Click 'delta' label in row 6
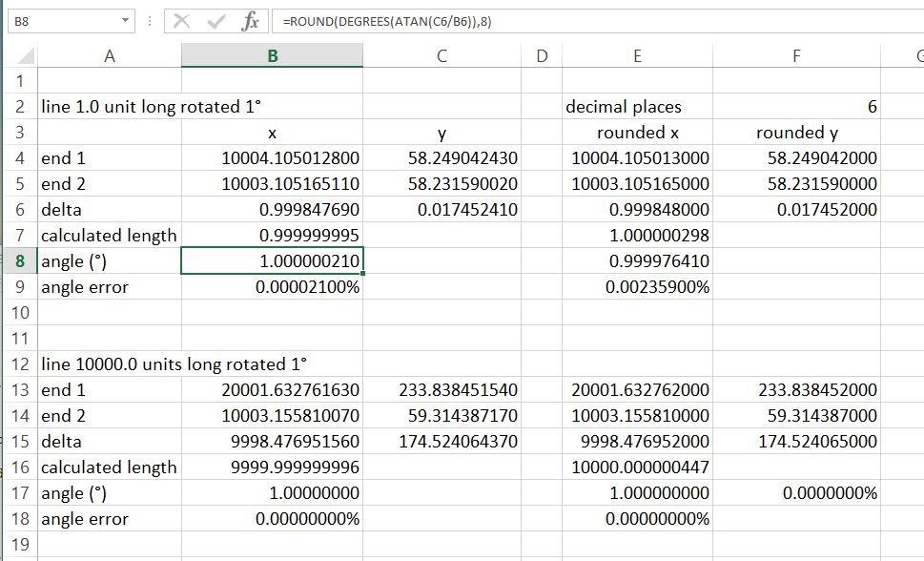Image resolution: width=924 pixels, height=561 pixels. 61,209
